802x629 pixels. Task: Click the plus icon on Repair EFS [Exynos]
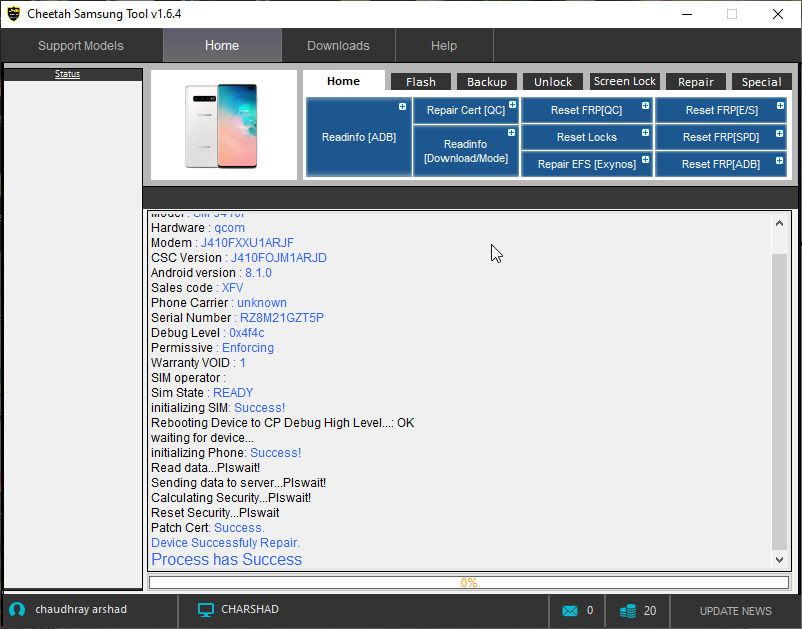tap(645, 160)
